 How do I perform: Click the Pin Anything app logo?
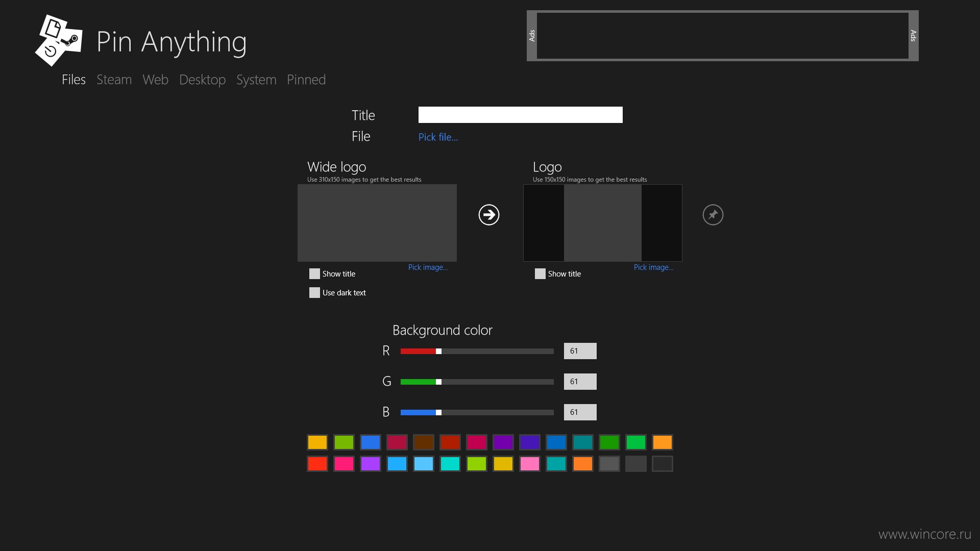(x=59, y=41)
